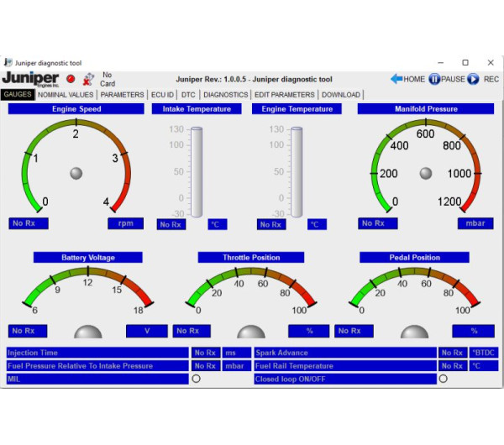Open the DOWNLOAD tab
The width and height of the screenshot is (504, 445).
click(340, 95)
